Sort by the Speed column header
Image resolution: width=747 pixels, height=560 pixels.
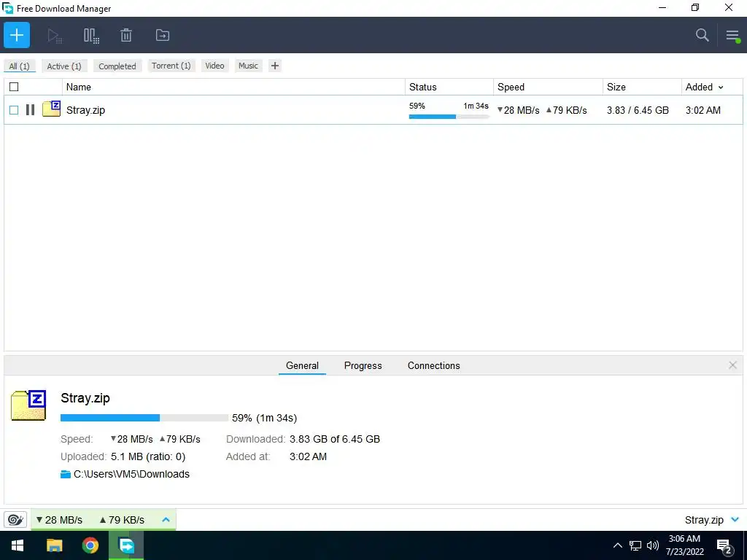(548, 87)
